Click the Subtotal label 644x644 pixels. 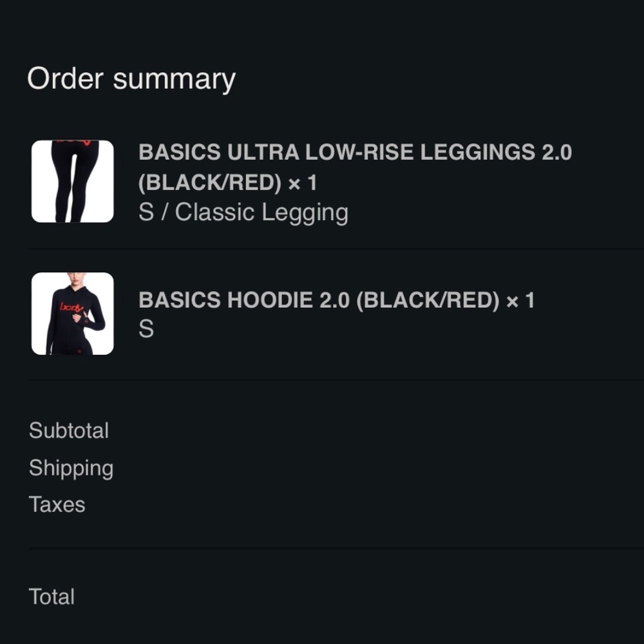point(69,431)
